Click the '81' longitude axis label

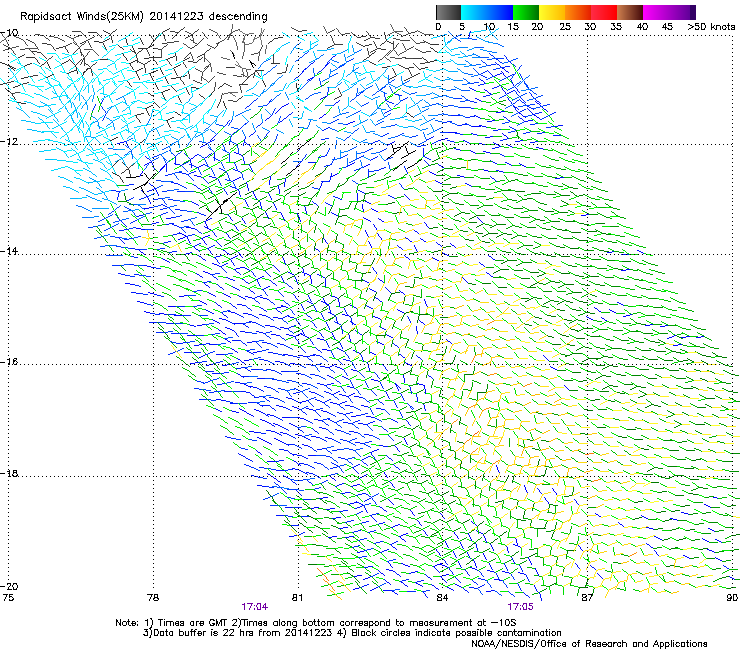point(297,598)
